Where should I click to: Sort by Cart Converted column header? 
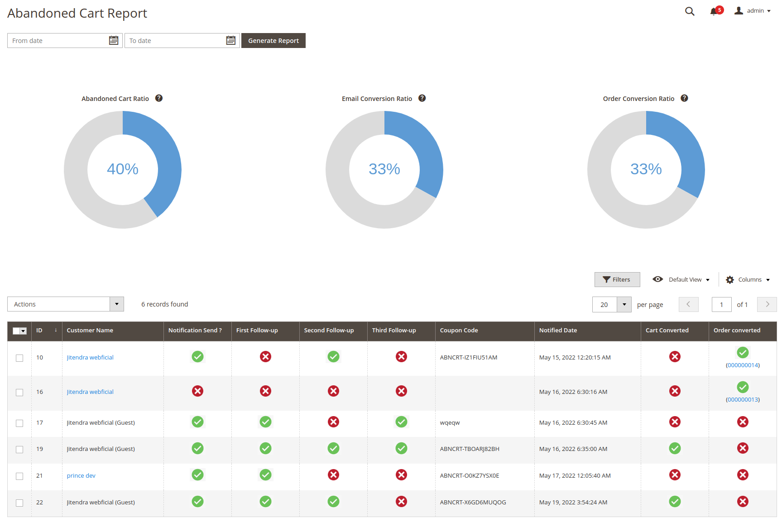pos(675,331)
